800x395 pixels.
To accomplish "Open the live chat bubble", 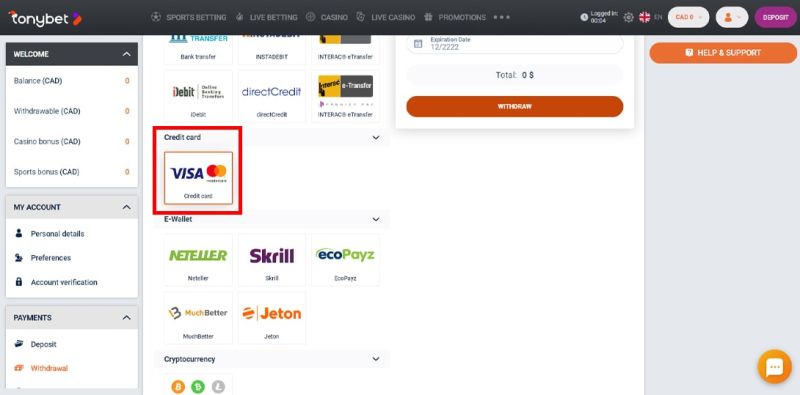I will click(x=774, y=366).
